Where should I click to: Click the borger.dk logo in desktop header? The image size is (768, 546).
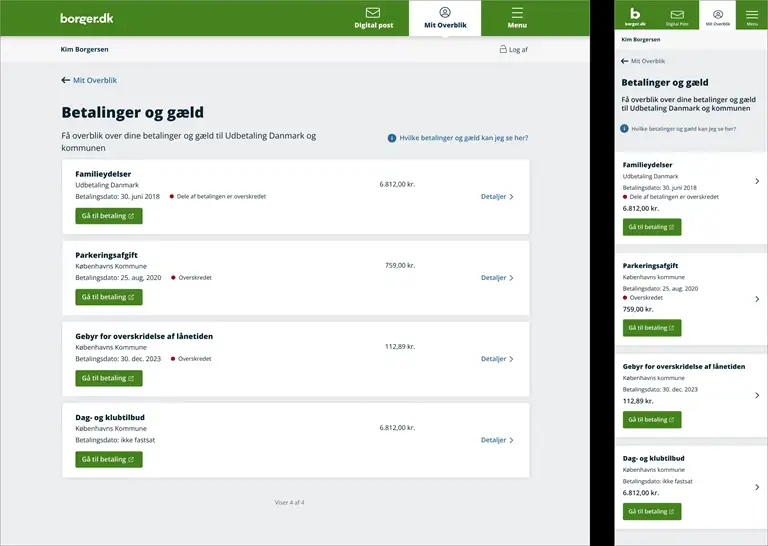click(87, 18)
